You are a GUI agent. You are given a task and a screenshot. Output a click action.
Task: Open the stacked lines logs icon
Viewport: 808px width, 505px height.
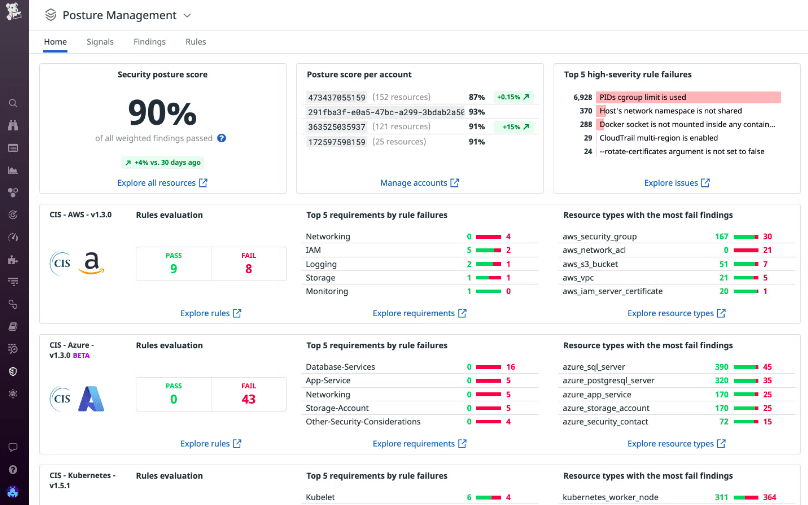(13, 282)
